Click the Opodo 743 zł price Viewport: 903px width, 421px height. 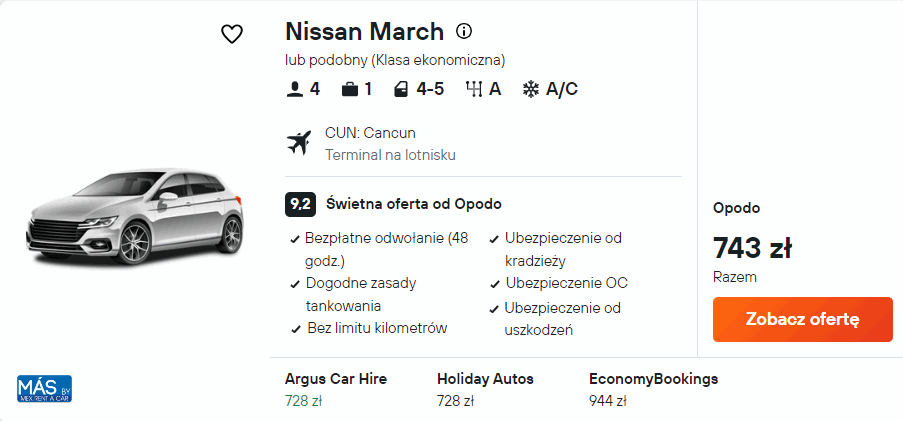coord(752,247)
